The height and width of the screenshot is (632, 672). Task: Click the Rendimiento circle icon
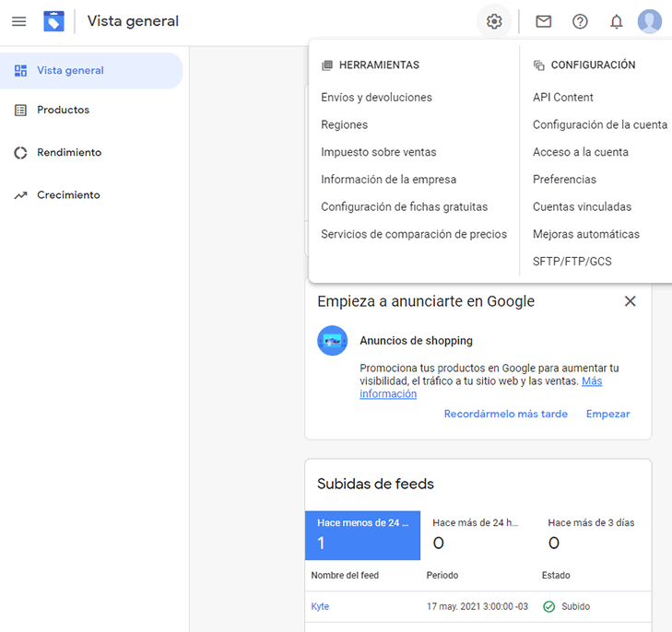pyautogui.click(x=20, y=153)
